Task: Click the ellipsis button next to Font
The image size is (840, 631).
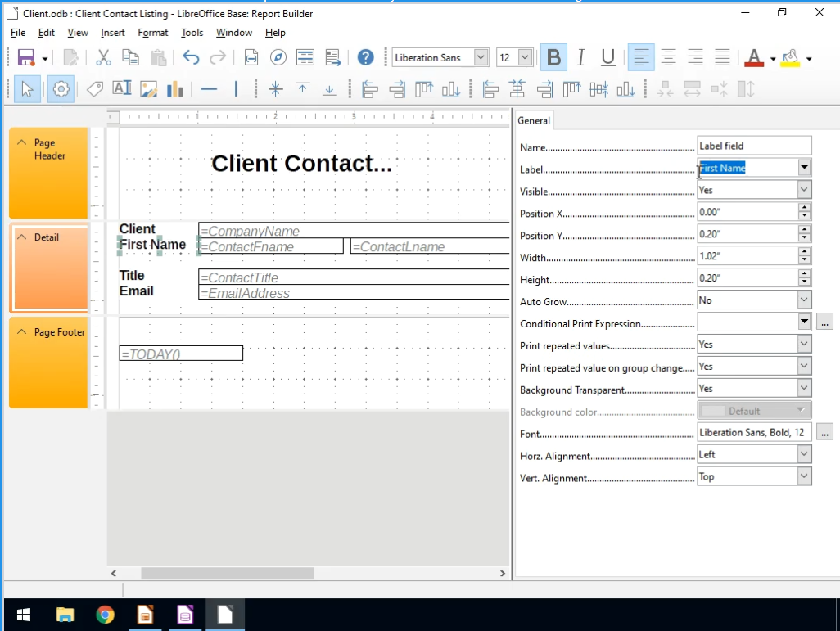Action: click(824, 432)
